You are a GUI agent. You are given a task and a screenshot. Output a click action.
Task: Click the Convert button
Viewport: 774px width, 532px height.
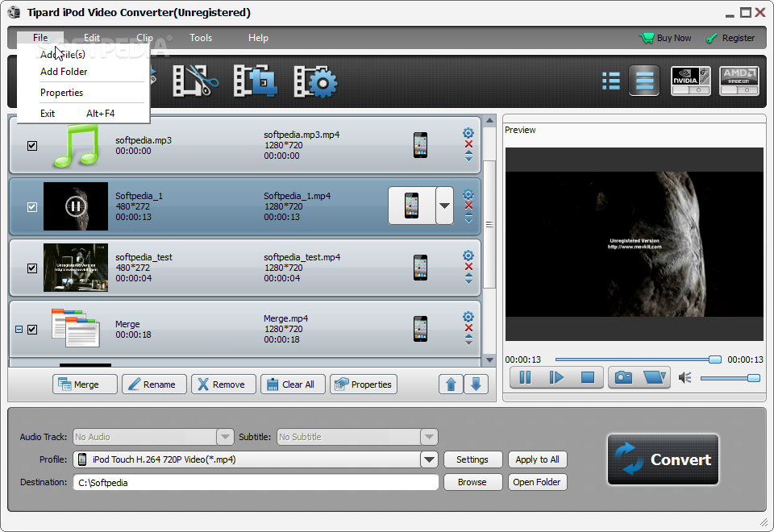tap(663, 459)
